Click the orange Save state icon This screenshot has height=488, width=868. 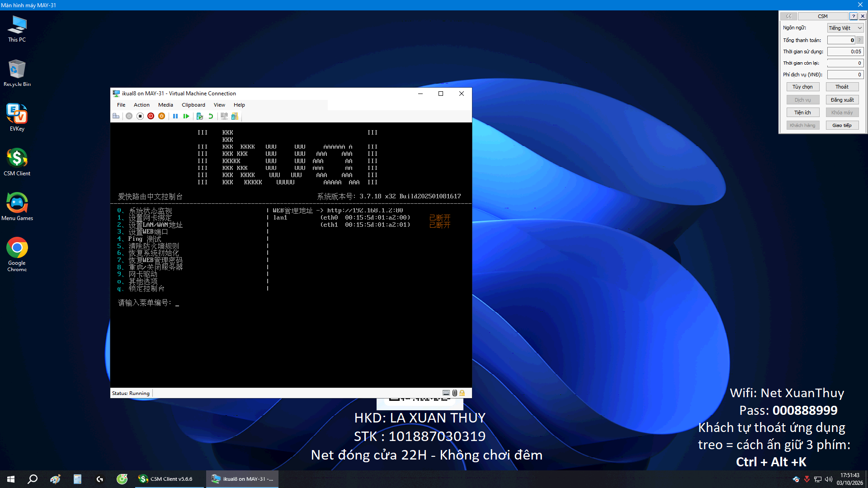tap(161, 116)
